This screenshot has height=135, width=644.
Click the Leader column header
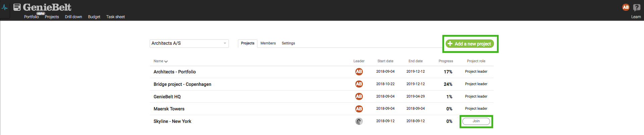tap(359, 61)
